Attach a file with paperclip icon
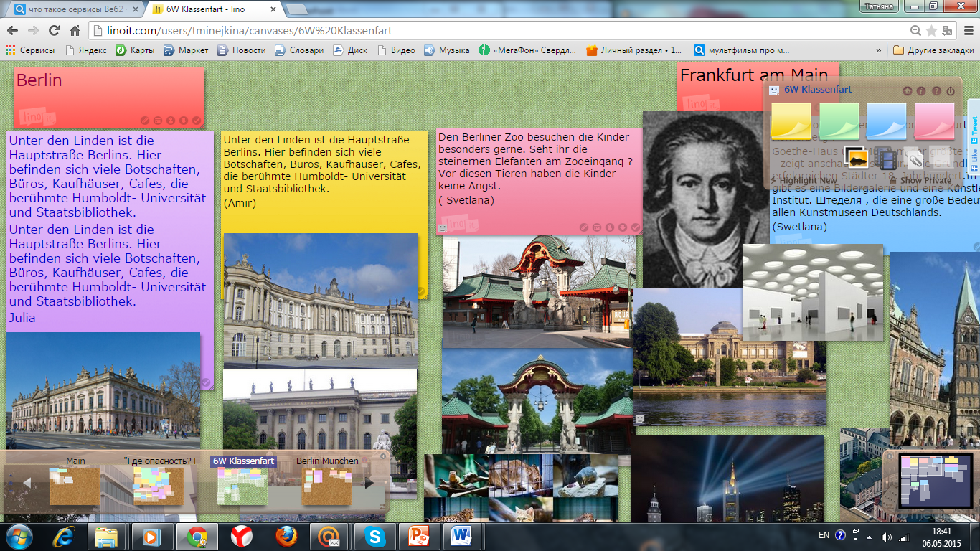The width and height of the screenshot is (980, 551). coord(912,158)
